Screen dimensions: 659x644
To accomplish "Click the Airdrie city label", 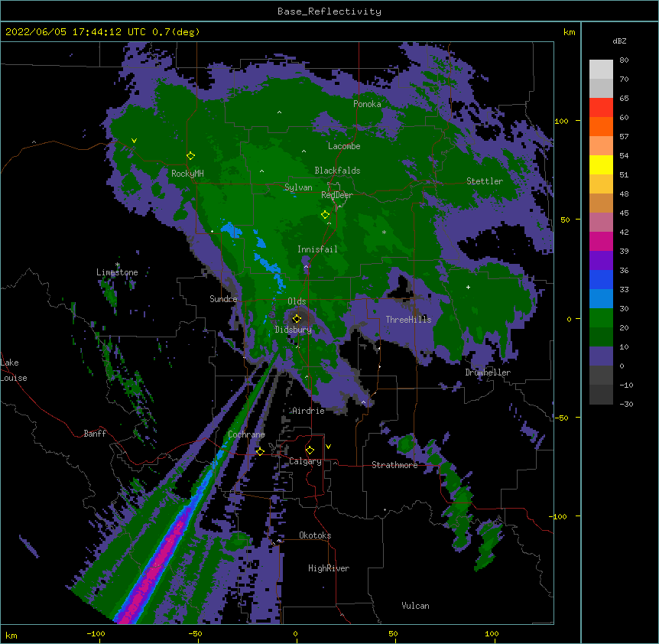I will [x=308, y=411].
